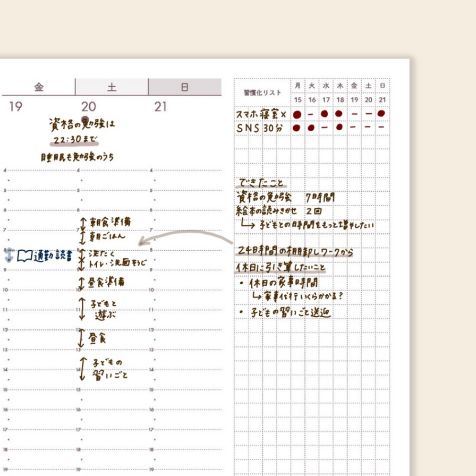
Task: Click the gray up-down arrow left of book icon
Action: (9, 256)
